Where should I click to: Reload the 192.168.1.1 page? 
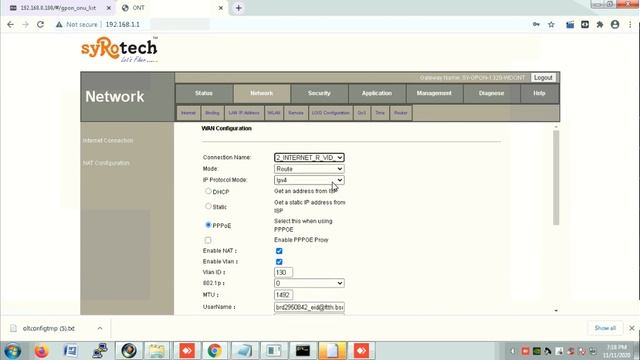coord(40,24)
